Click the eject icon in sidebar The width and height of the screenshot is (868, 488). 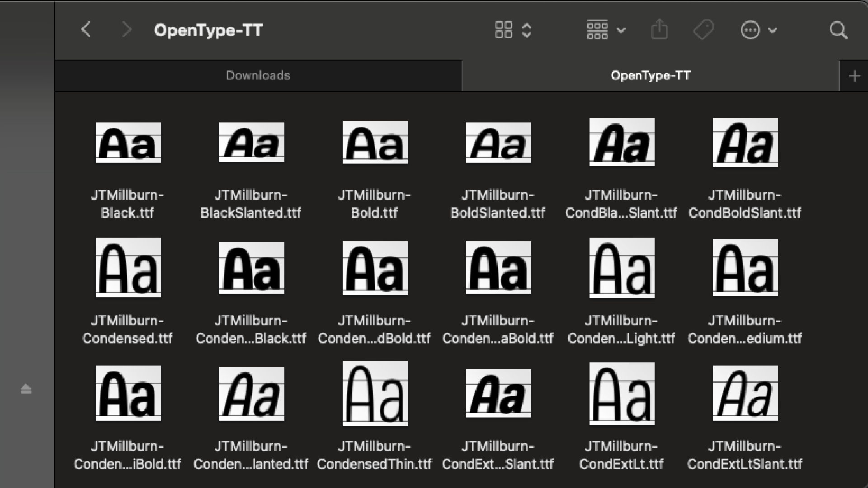pyautogui.click(x=26, y=389)
